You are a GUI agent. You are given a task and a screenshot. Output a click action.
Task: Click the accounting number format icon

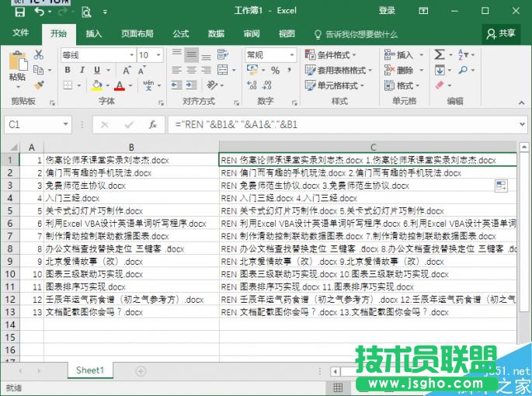click(x=252, y=70)
